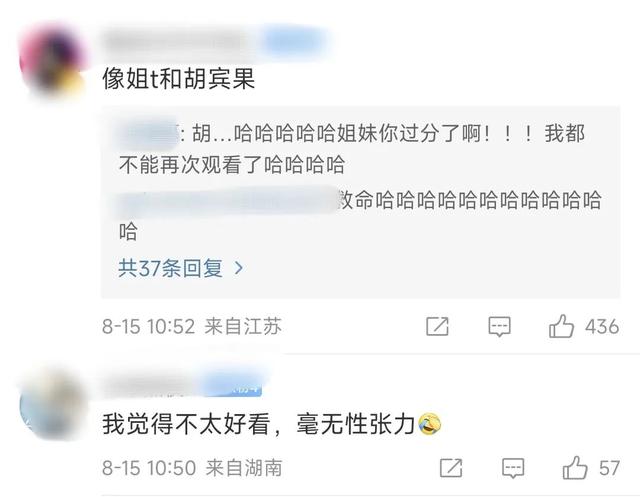
Task: Open 像姐t和胡宾果 comment text
Action: (x=179, y=79)
